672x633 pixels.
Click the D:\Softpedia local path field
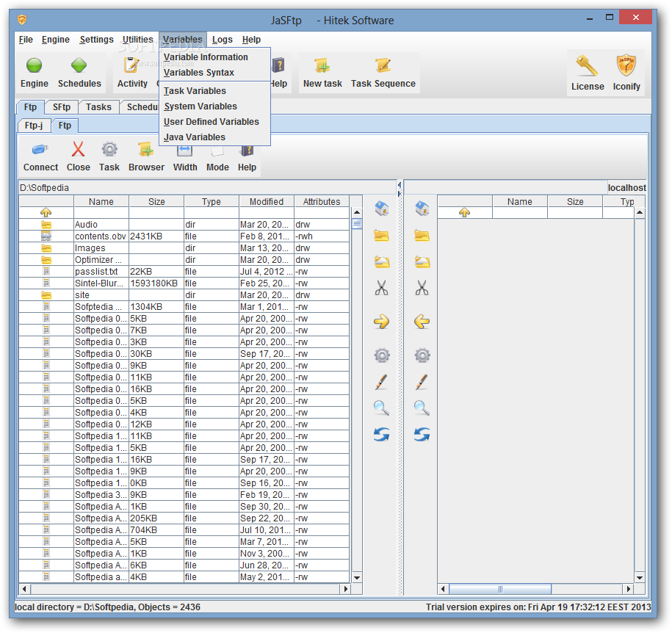tap(207, 188)
